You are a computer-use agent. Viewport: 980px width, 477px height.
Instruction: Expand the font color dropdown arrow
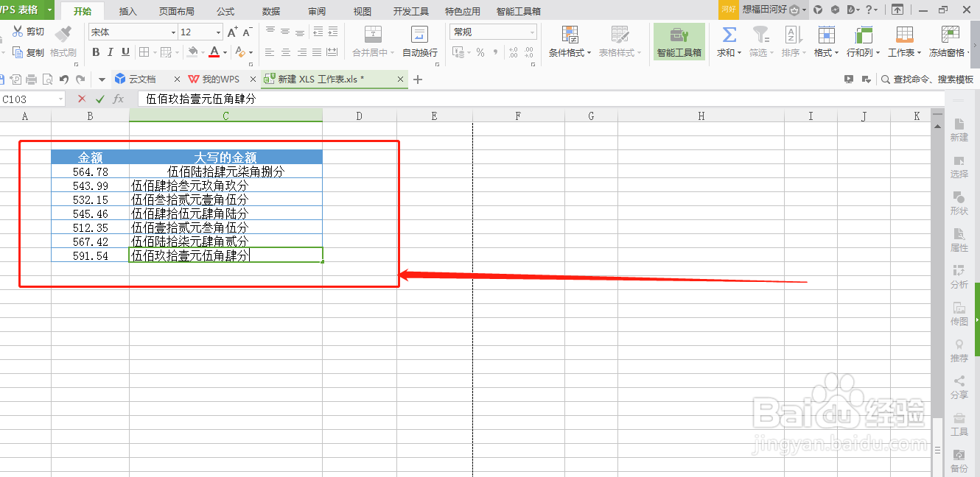pyautogui.click(x=225, y=53)
